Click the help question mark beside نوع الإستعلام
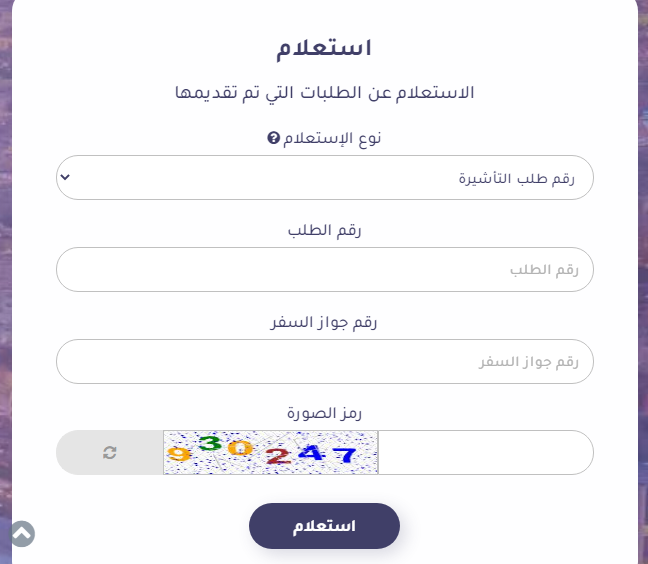The height and width of the screenshot is (564, 648). tap(273, 138)
